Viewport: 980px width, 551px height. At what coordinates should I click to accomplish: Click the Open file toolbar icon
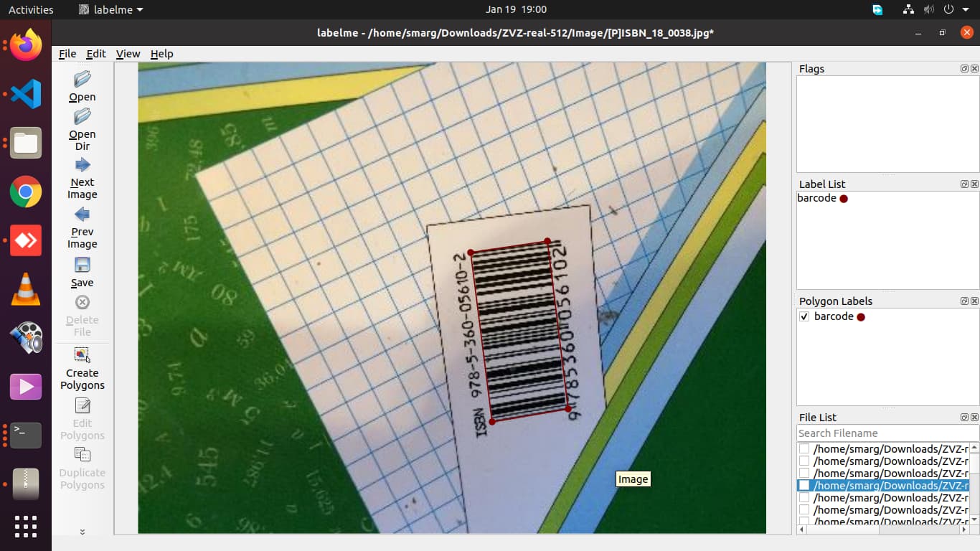(83, 79)
